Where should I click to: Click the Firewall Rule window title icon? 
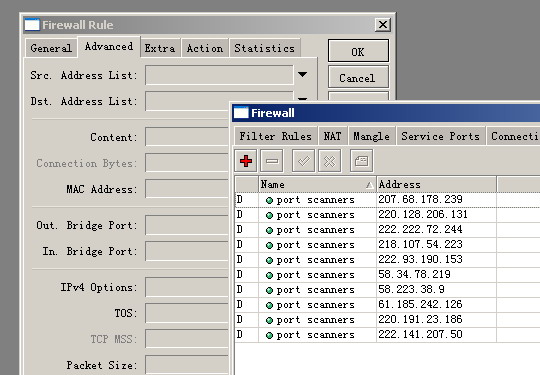click(x=32, y=25)
